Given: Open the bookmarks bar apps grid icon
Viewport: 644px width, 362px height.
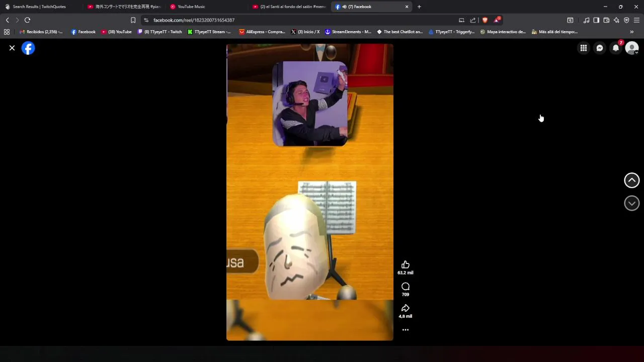Looking at the screenshot, I should point(7,32).
